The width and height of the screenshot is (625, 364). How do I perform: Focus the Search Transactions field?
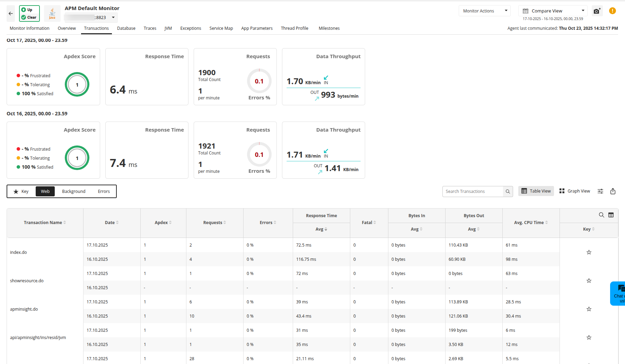473,192
